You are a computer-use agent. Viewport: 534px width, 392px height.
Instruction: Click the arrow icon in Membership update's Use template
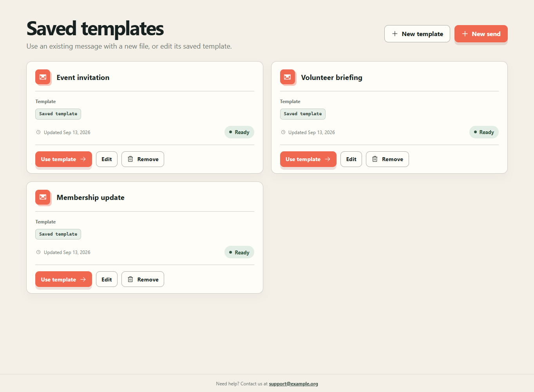[83, 279]
